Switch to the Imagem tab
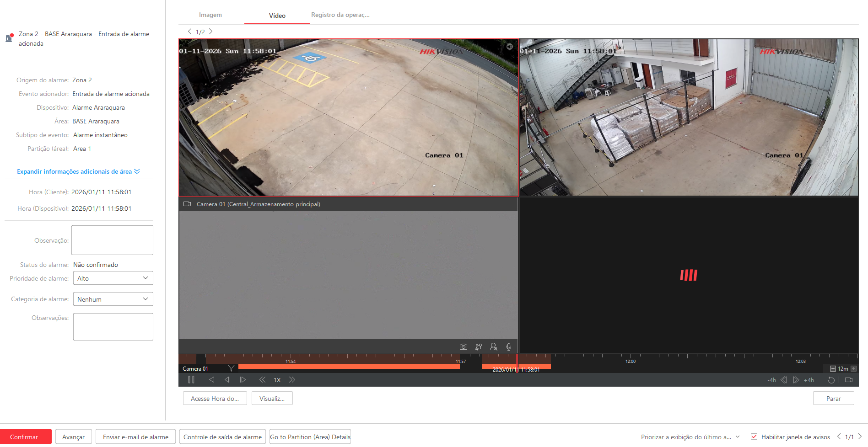The width and height of the screenshot is (868, 447). 210,15
